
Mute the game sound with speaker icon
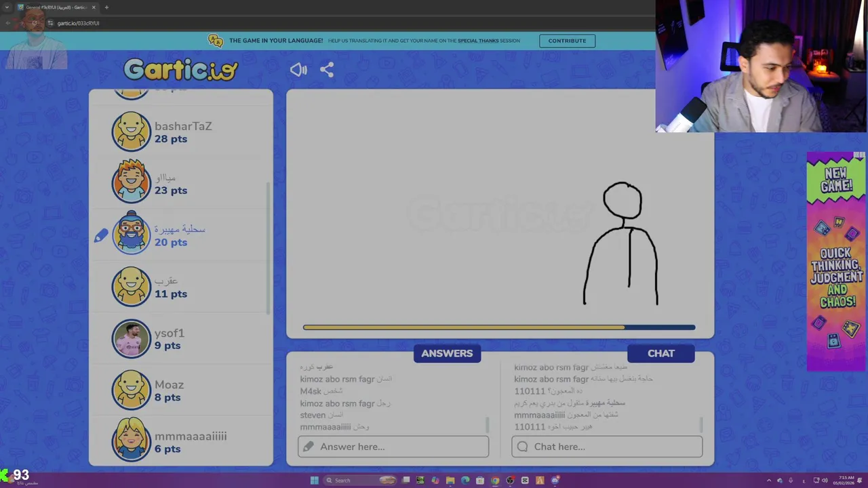298,70
